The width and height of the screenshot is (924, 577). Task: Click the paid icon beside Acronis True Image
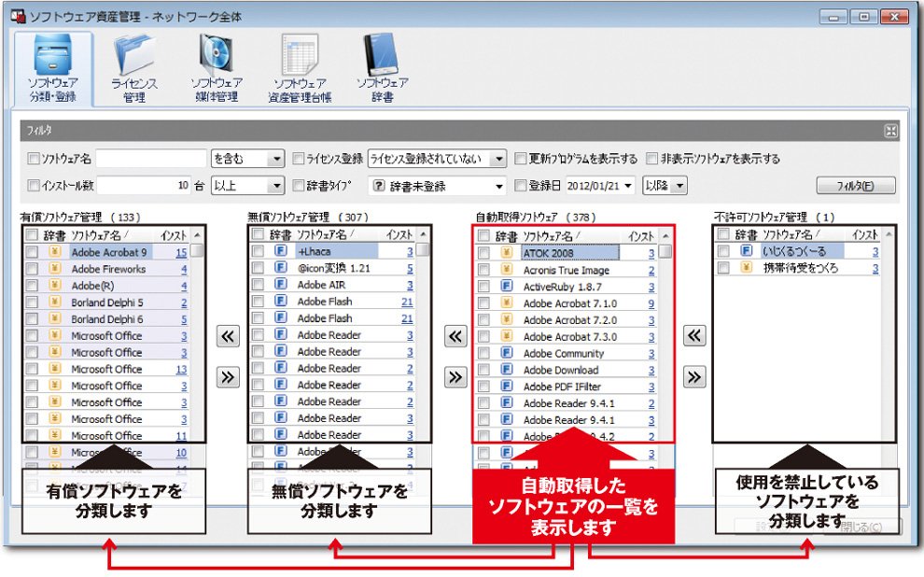coord(506,269)
